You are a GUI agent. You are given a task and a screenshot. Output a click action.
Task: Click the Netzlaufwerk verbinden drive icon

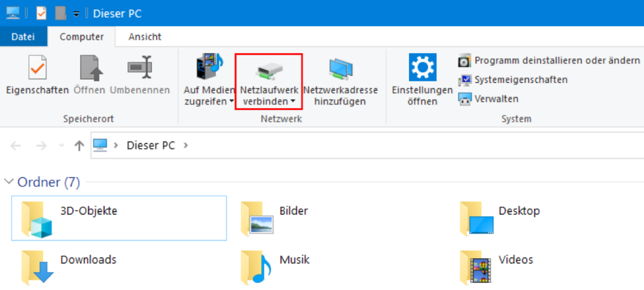click(x=269, y=70)
